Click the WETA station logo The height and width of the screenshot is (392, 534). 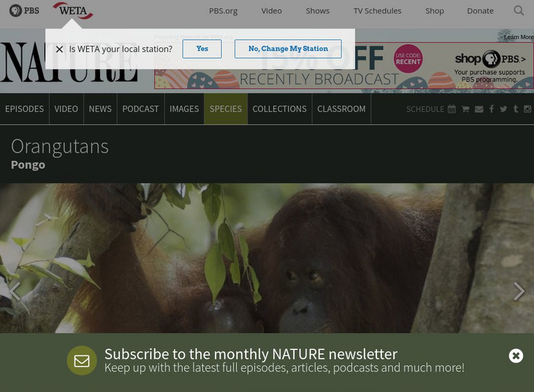[x=73, y=11]
